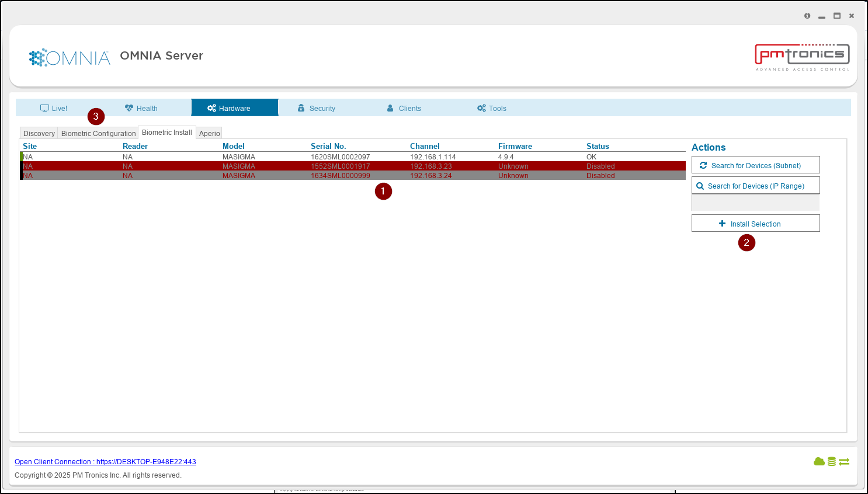Maximize the OMNIA Server window
Viewport: 868px width, 494px height.
coord(837,16)
